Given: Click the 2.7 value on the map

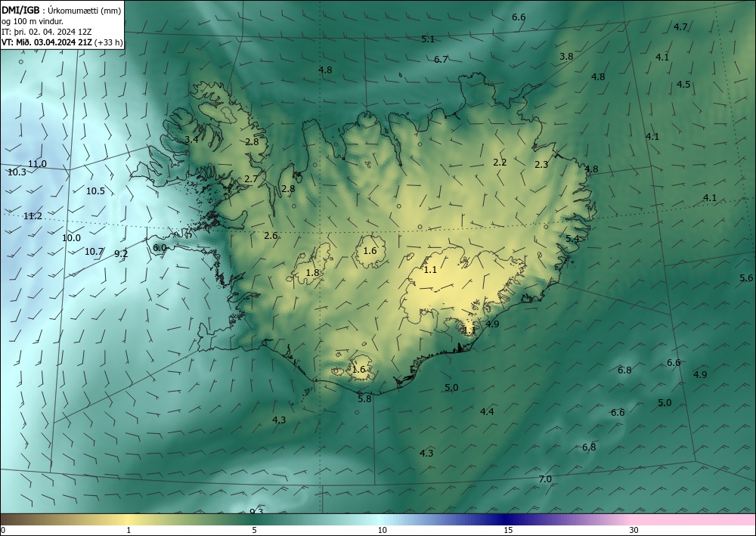Looking at the screenshot, I should pyautogui.click(x=251, y=179).
